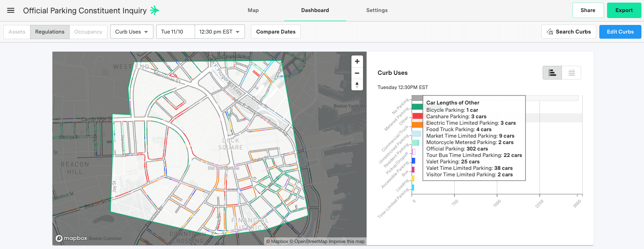Image resolution: width=644 pixels, height=249 pixels.
Task: Click the green Metered Parking bar
Action: tap(417, 107)
